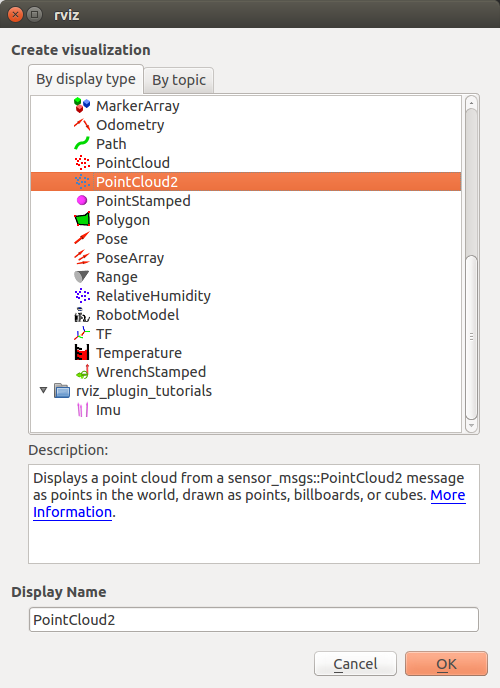Confirm with the OK button
The image size is (500, 688).
pyautogui.click(x=446, y=664)
